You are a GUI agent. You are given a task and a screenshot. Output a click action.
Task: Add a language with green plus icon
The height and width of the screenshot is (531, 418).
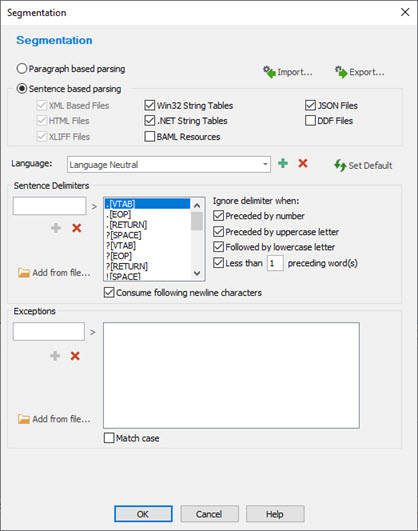click(x=283, y=164)
